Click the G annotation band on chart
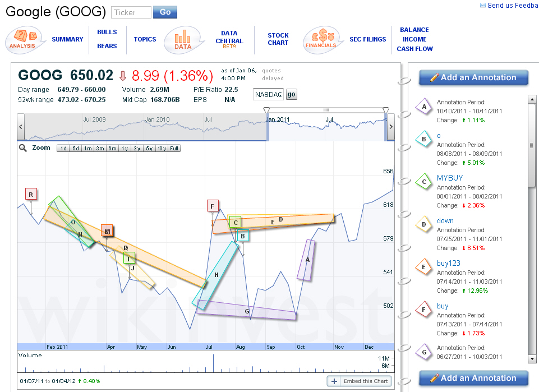The width and height of the screenshot is (539, 392). [247, 310]
